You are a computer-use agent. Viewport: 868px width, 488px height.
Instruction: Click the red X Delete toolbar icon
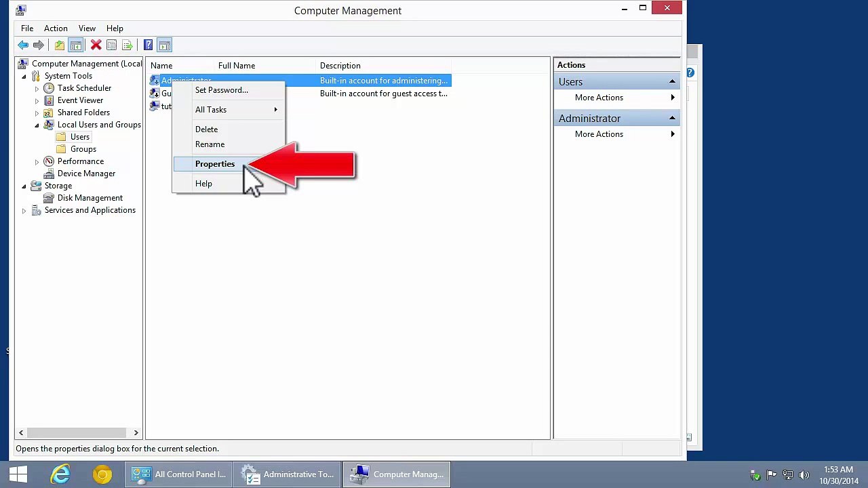96,45
